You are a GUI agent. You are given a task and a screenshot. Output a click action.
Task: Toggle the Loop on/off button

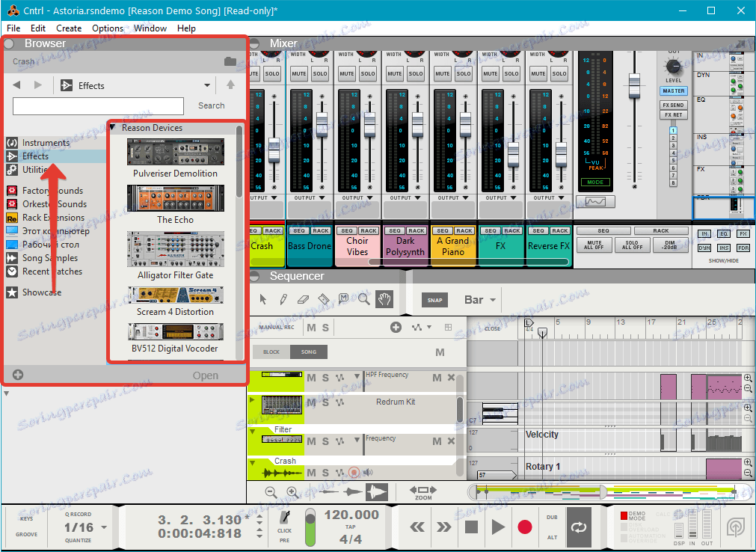[579, 527]
